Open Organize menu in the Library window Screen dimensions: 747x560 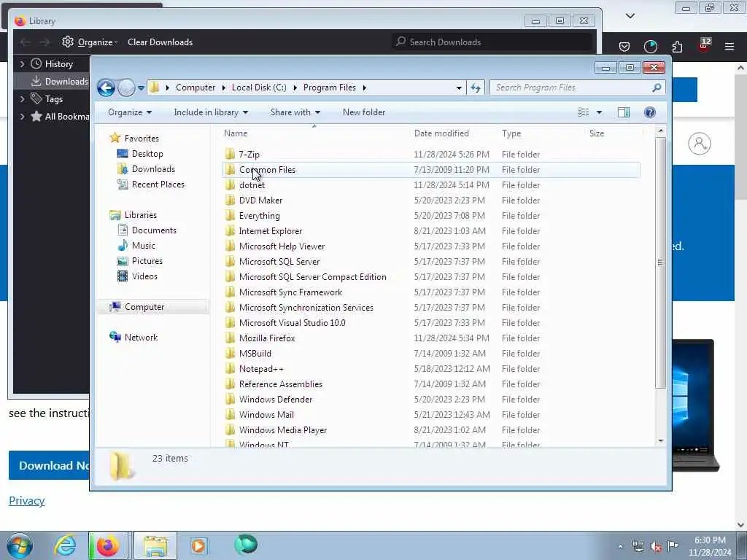[x=90, y=42]
